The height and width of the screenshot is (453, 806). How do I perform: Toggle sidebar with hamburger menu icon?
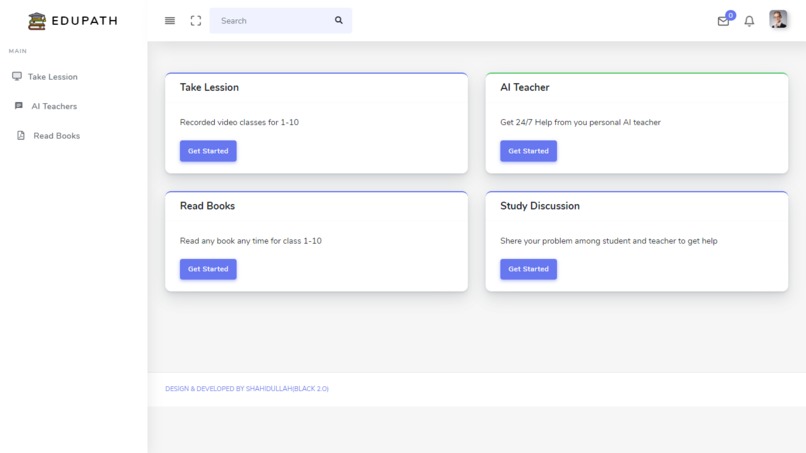tap(170, 21)
